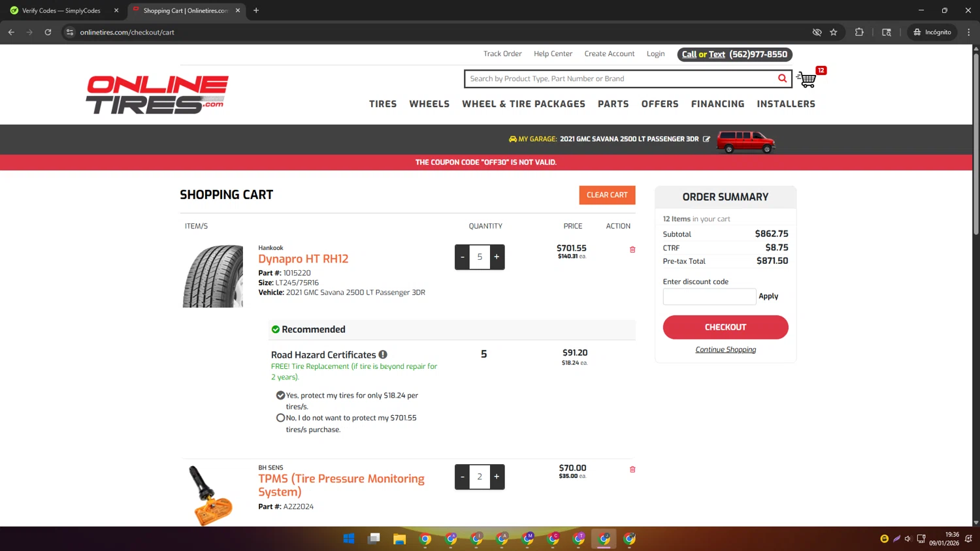Select Yes protect my tires option

coord(281,395)
